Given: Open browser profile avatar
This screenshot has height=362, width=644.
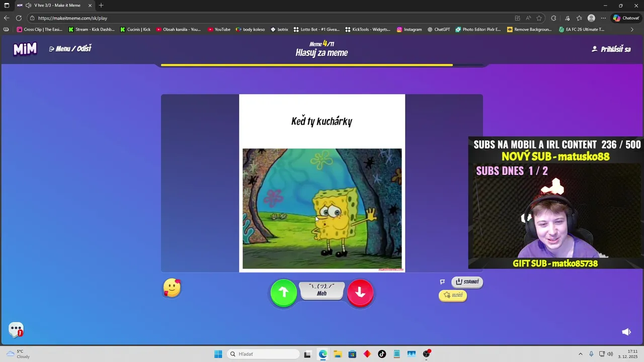Looking at the screenshot, I should click(x=591, y=18).
